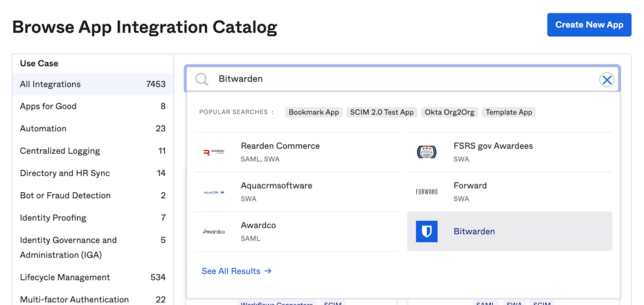Click the Rearden Commerce logo
This screenshot has width=644, height=305.
pos(214,152)
